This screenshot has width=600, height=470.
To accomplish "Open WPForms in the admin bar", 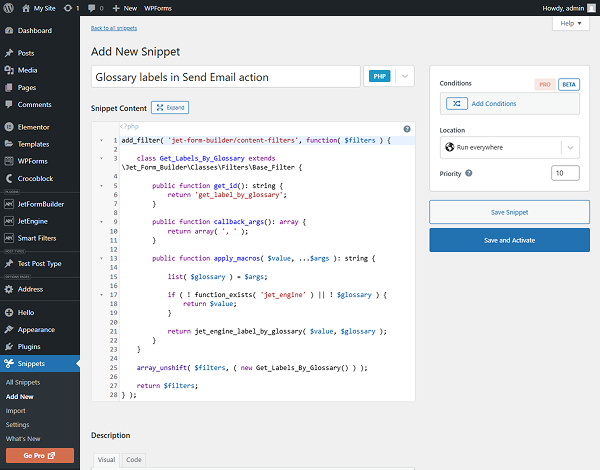I will (158, 8).
